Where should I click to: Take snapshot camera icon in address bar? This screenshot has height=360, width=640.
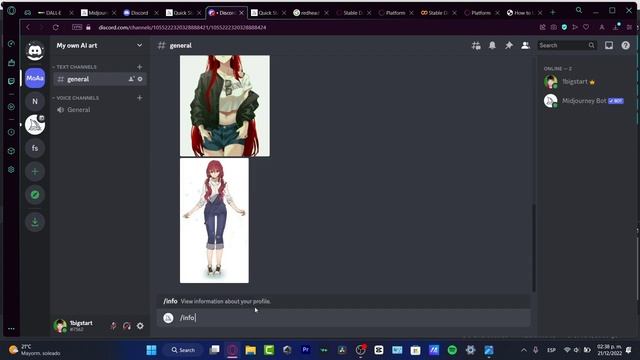[x=553, y=27]
